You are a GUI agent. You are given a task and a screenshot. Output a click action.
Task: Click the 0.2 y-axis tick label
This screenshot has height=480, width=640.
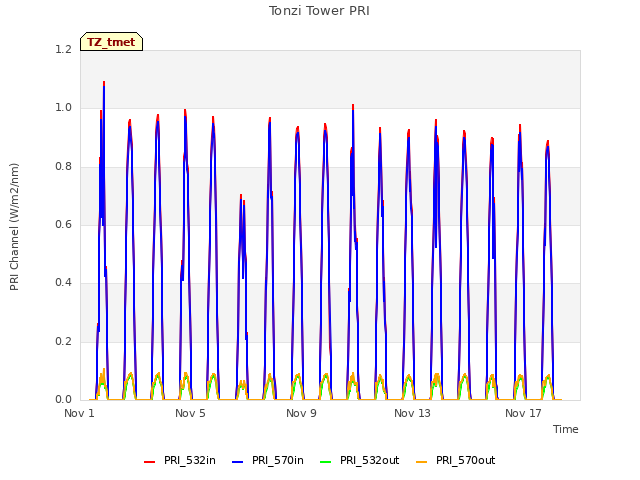pyautogui.click(x=63, y=341)
